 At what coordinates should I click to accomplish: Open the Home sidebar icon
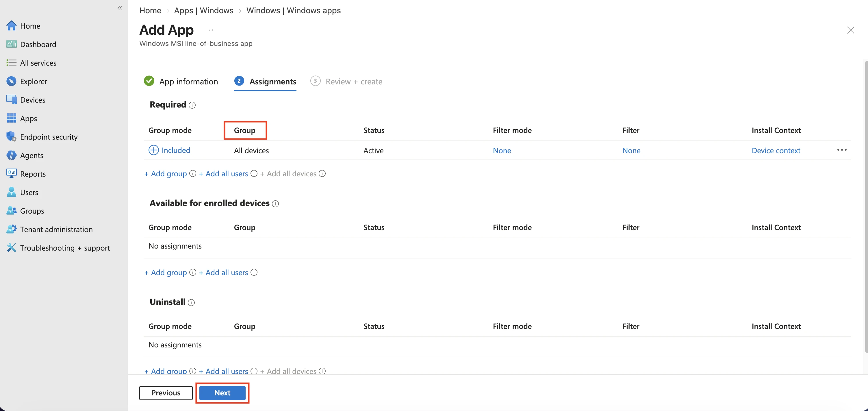(x=12, y=26)
